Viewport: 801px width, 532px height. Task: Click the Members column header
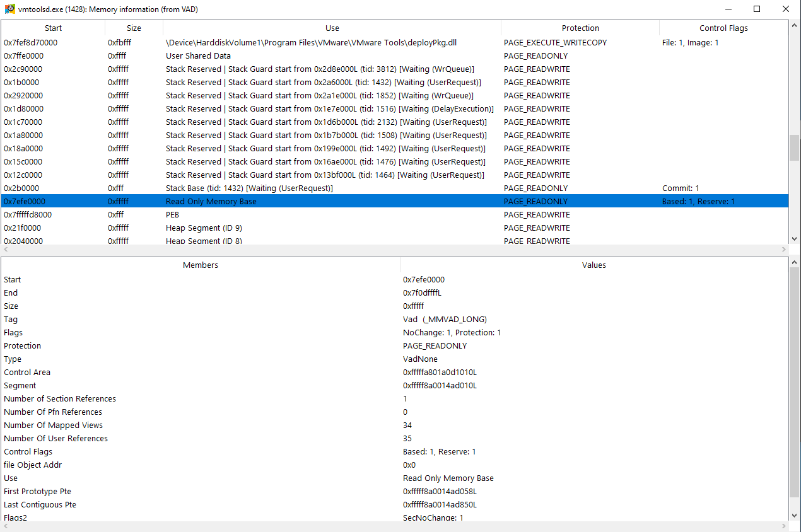coord(201,265)
